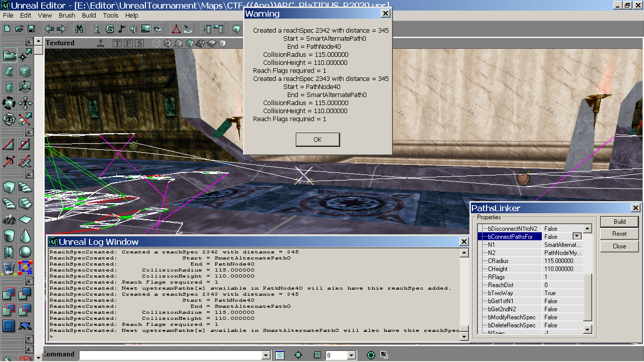Select the Camera Movement tool

(9, 55)
